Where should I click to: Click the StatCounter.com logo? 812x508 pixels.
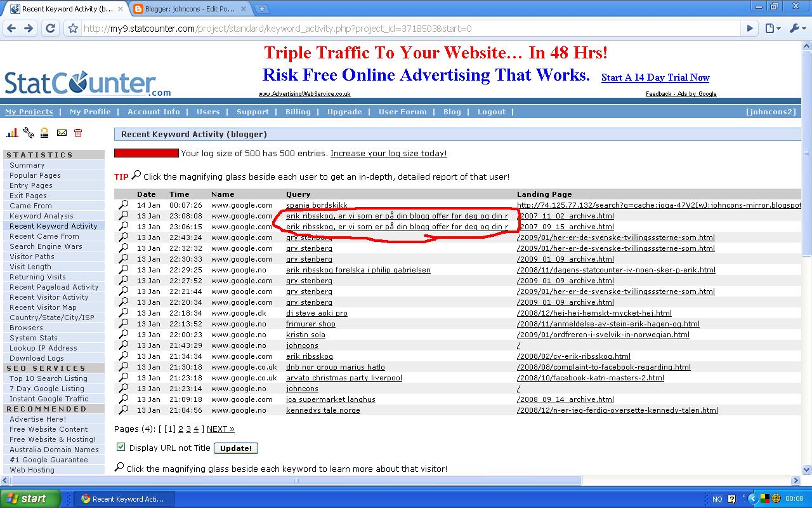tap(88, 83)
